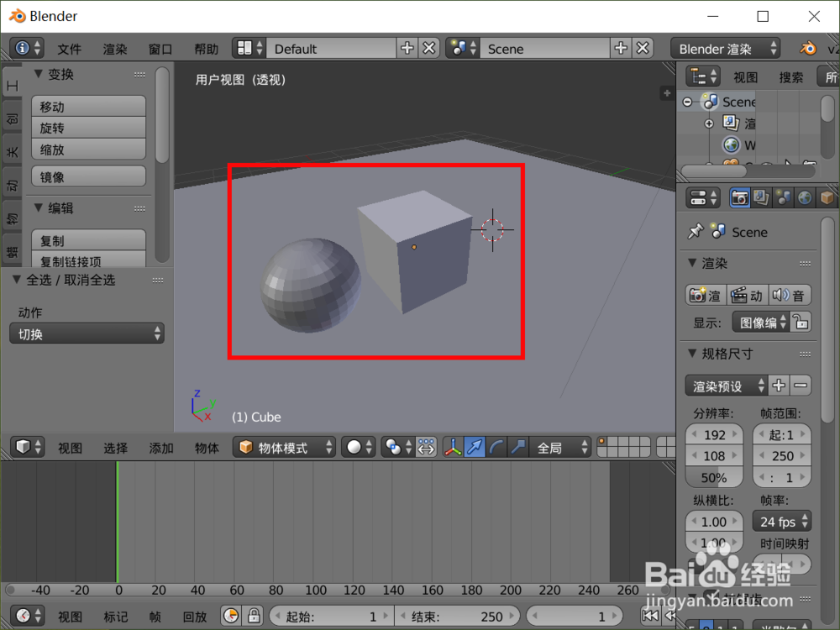The height and width of the screenshot is (630, 840).
Task: Select the Scene properties tab
Action: [x=783, y=198]
